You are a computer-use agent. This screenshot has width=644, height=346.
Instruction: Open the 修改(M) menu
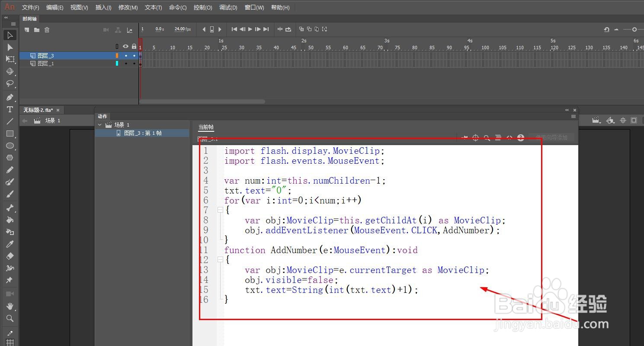tap(128, 7)
